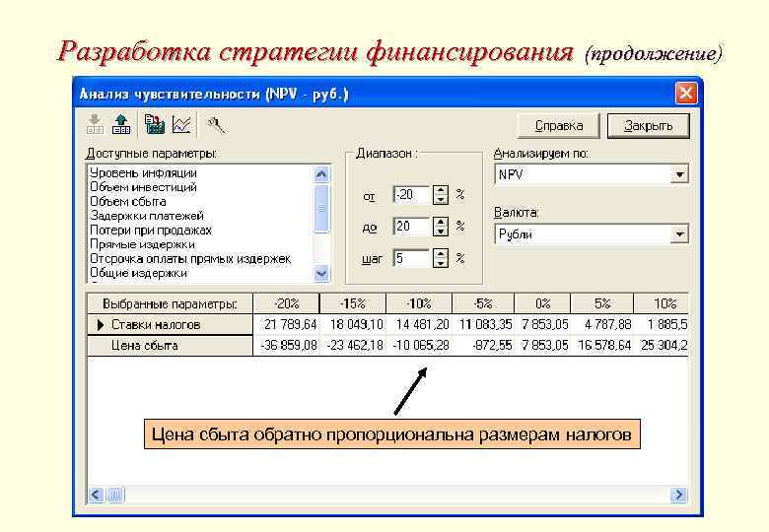The height and width of the screenshot is (532, 769).
Task: Click the 10% column header
Action: (x=662, y=303)
